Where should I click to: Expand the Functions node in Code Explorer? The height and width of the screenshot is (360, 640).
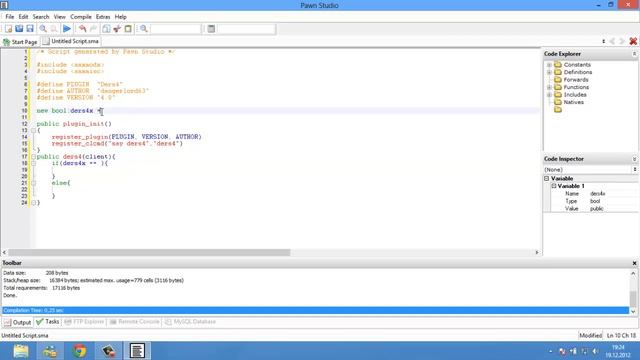(549, 87)
